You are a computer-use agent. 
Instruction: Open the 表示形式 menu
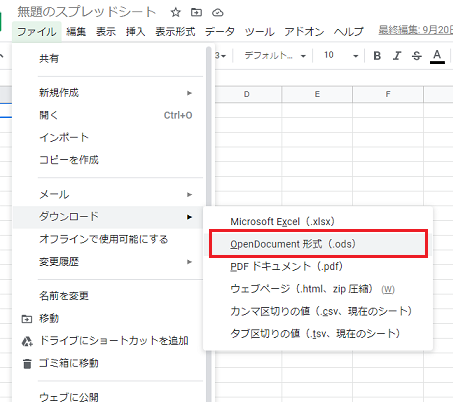pos(175,32)
